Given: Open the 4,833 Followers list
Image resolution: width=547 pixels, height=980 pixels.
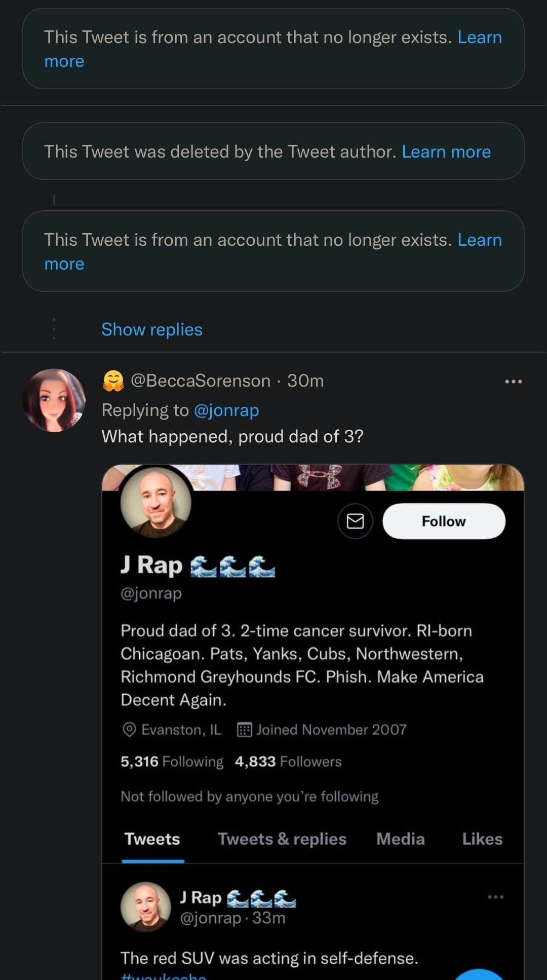Looking at the screenshot, I should click(288, 762).
